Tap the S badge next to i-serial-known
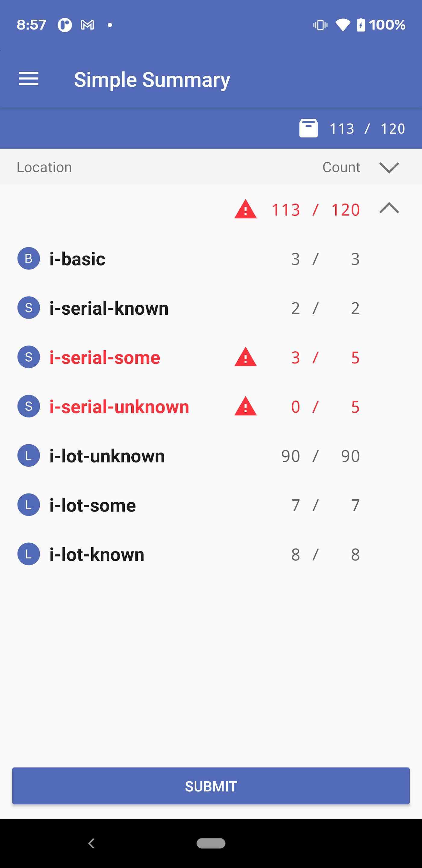This screenshot has width=422, height=868. [29, 308]
